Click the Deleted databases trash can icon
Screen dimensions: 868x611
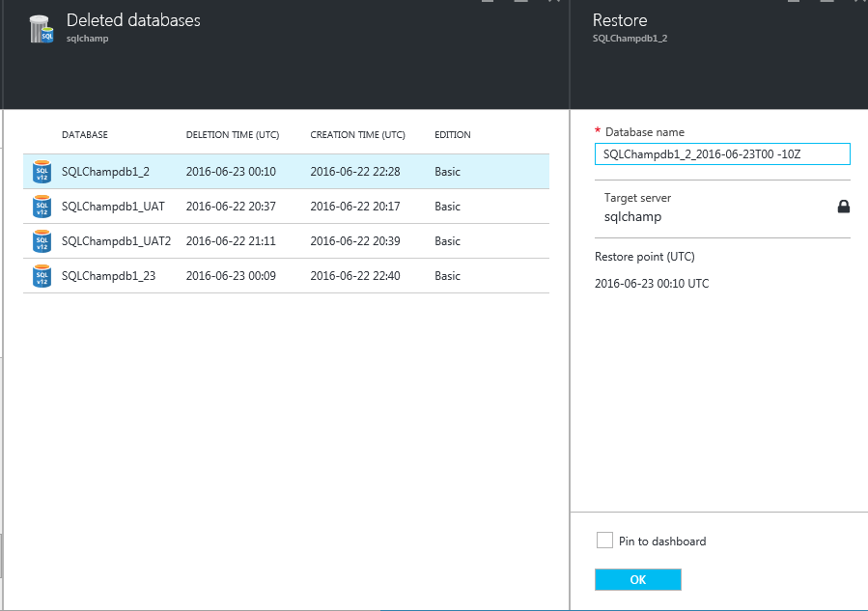pos(42,29)
